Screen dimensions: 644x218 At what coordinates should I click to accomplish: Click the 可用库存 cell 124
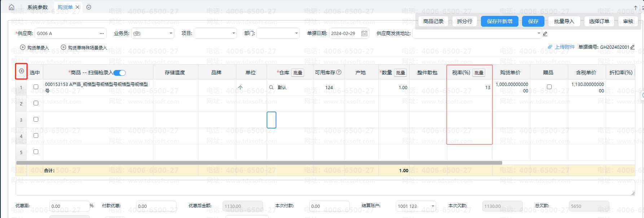(329, 87)
